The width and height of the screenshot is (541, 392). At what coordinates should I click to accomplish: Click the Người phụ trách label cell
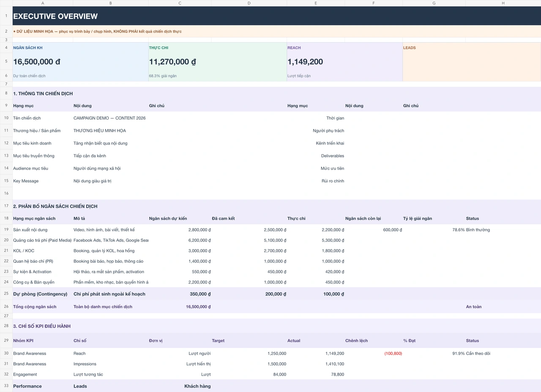(x=316, y=131)
